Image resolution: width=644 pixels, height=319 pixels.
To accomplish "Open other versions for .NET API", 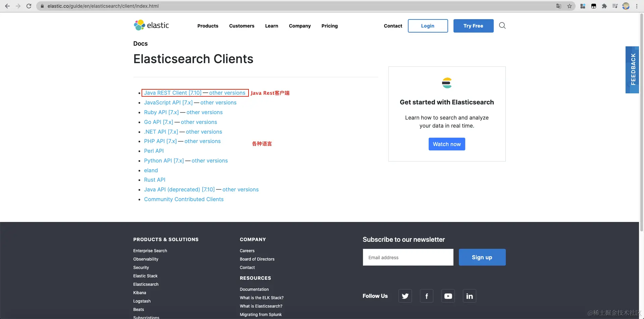I will 204,132.
